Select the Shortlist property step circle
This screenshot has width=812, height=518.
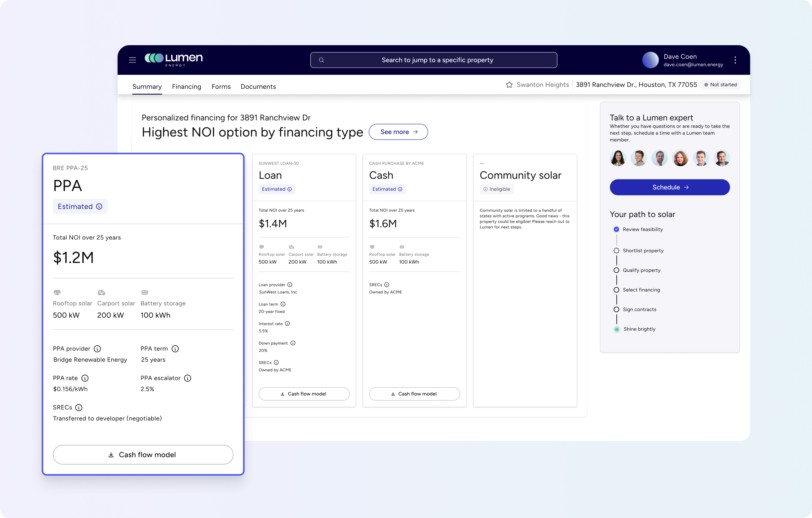(x=616, y=251)
